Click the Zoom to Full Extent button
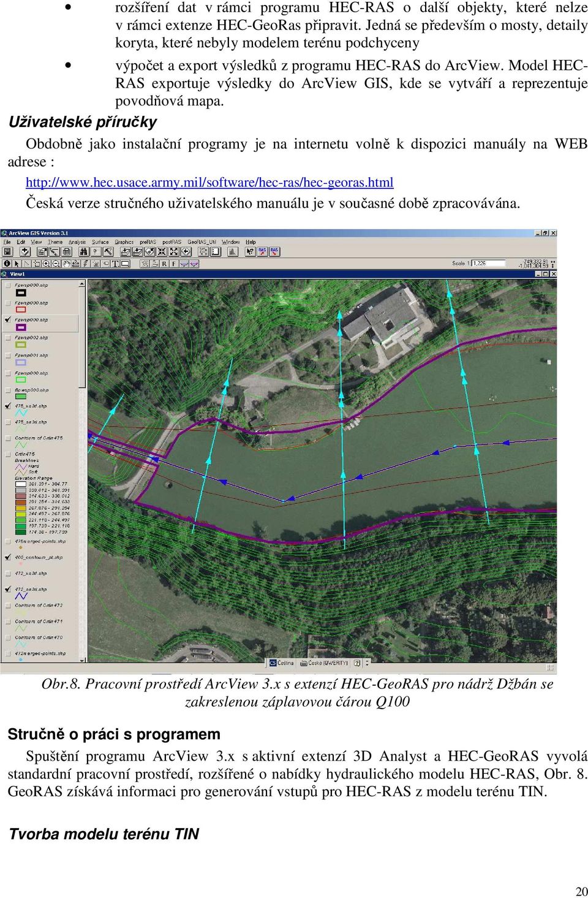Viewport: 588px width, 898px height. tap(125, 251)
